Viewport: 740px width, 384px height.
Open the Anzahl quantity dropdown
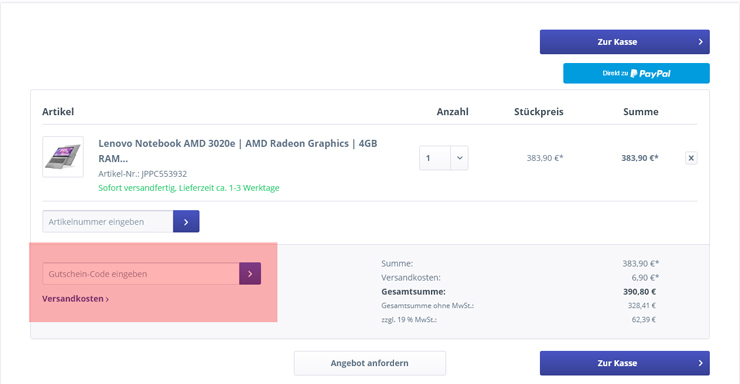444,158
